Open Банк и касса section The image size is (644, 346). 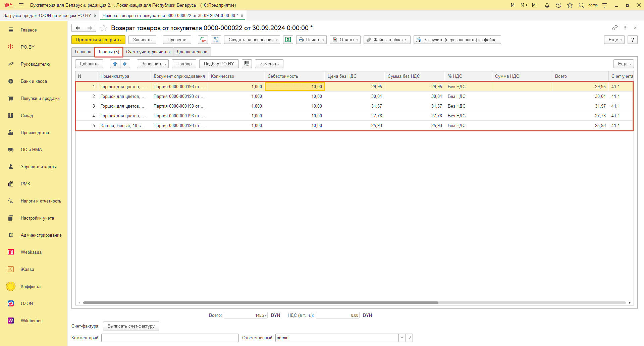tap(34, 81)
